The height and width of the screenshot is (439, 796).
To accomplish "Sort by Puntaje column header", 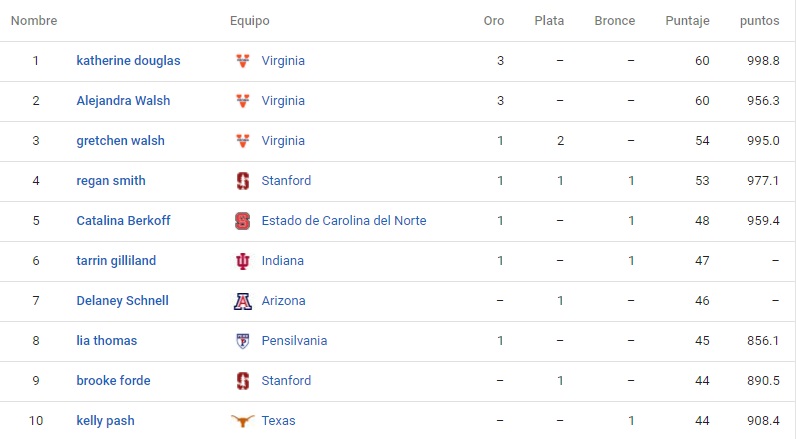I will tap(687, 21).
